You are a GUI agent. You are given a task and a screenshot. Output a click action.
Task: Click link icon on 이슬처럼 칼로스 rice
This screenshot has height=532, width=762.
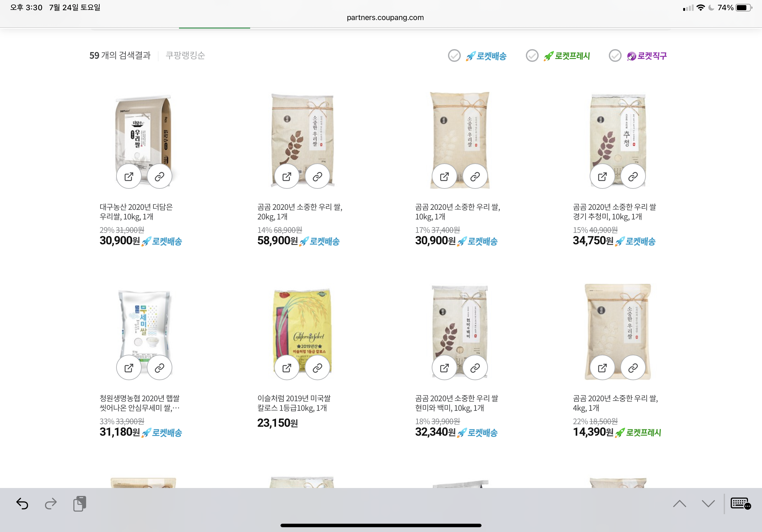[x=317, y=368]
